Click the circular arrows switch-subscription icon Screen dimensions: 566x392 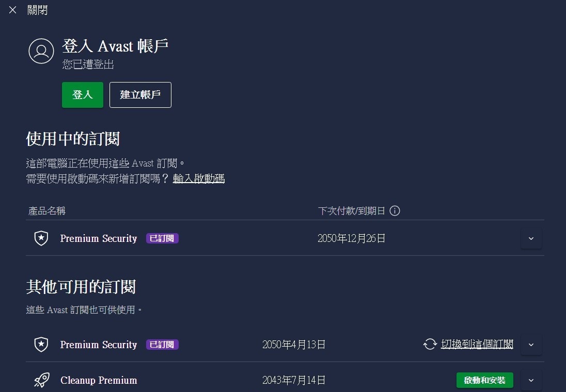coord(430,345)
